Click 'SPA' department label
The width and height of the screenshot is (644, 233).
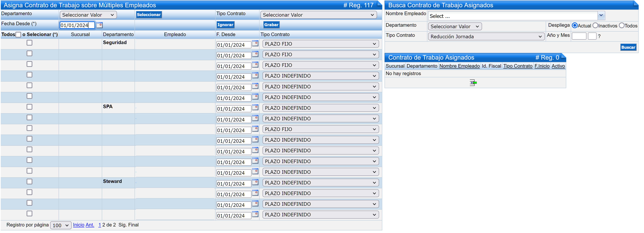(x=108, y=106)
